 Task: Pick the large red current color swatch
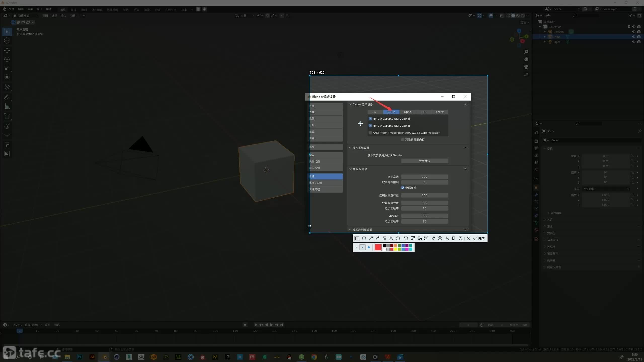point(378,247)
